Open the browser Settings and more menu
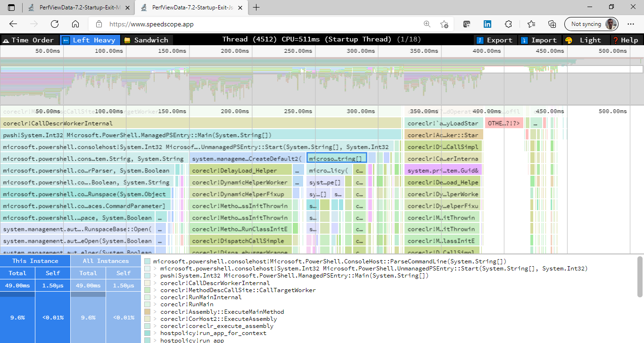Image resolution: width=644 pixels, height=343 pixels. pyautogui.click(x=631, y=24)
